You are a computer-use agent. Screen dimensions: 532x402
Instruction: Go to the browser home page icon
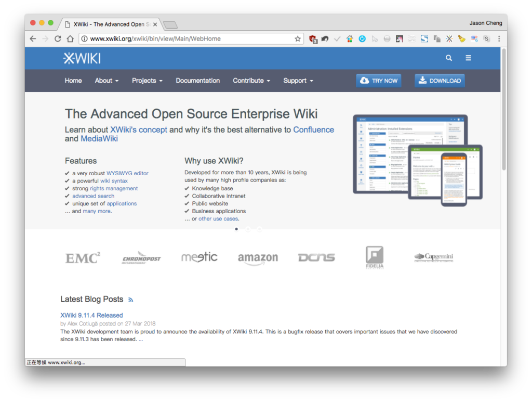(70, 38)
